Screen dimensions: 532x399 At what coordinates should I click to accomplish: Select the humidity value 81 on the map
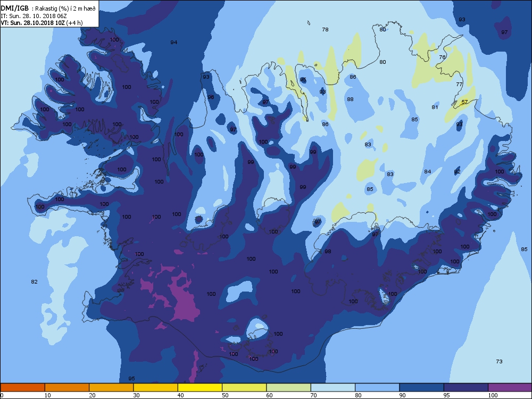click(x=435, y=107)
